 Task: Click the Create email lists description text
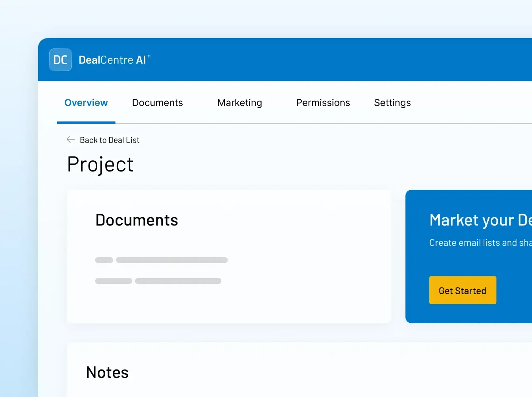coord(480,243)
